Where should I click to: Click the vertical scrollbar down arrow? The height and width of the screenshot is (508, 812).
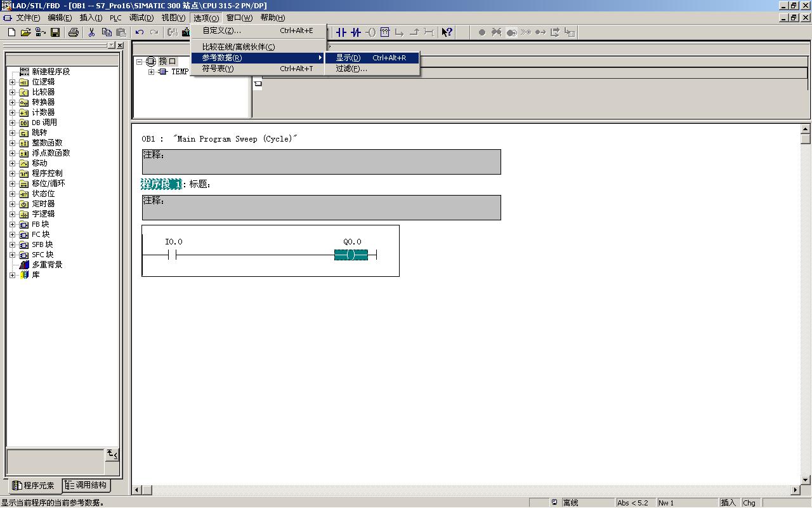tap(806, 481)
